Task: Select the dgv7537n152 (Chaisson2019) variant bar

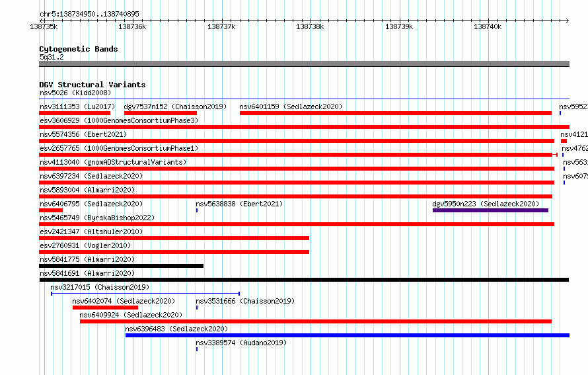Action: pos(161,113)
